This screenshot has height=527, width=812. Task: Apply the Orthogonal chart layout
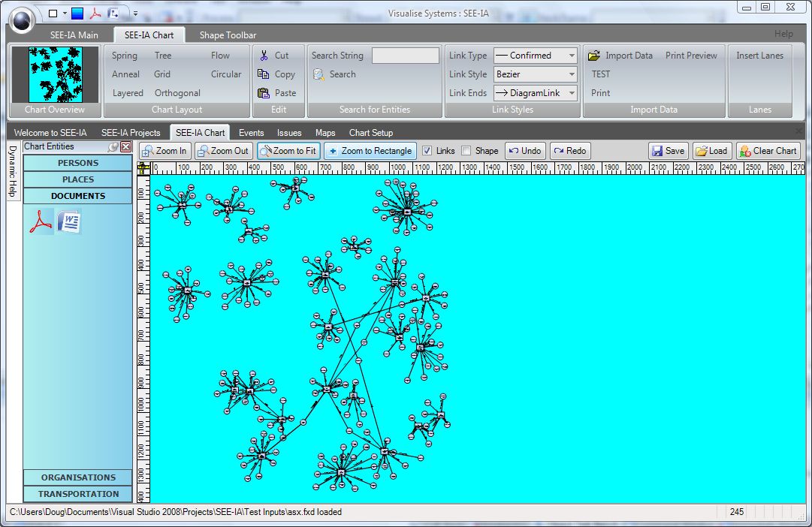(177, 93)
